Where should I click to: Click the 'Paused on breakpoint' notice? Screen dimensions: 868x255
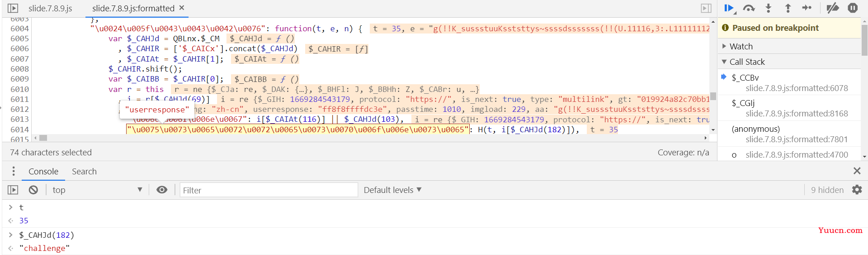pyautogui.click(x=789, y=28)
